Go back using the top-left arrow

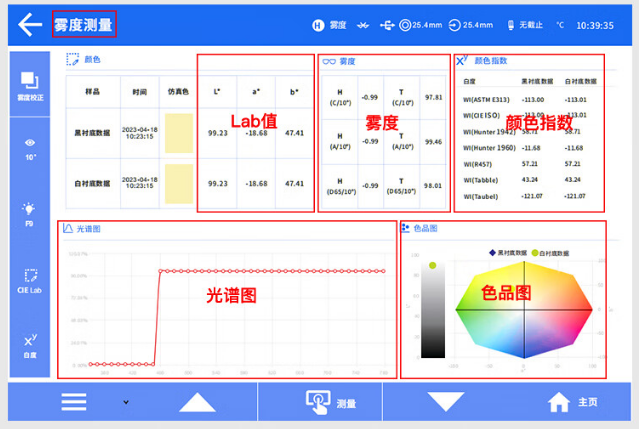30,23
